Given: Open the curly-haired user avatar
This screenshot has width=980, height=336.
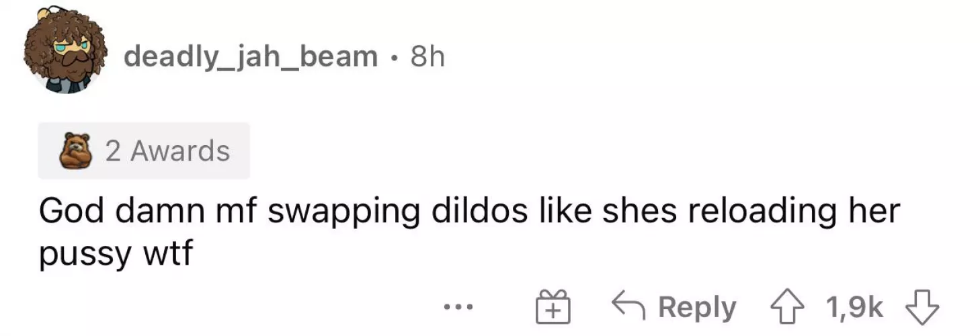Looking at the screenshot, I should [x=65, y=51].
